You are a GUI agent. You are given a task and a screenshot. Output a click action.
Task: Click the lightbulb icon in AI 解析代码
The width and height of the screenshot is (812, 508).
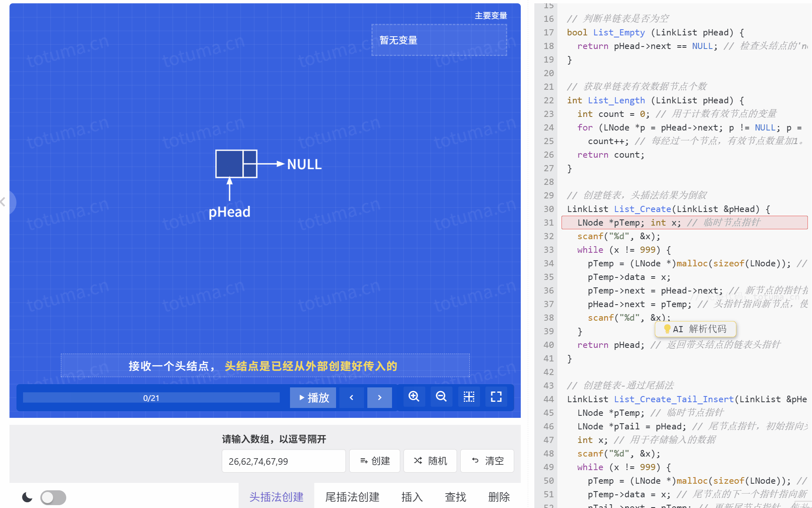point(667,329)
